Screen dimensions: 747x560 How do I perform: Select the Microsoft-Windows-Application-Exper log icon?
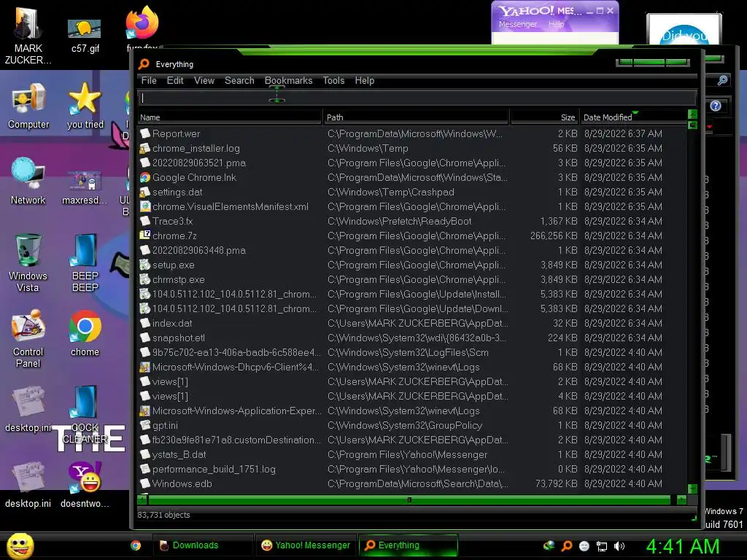click(145, 411)
